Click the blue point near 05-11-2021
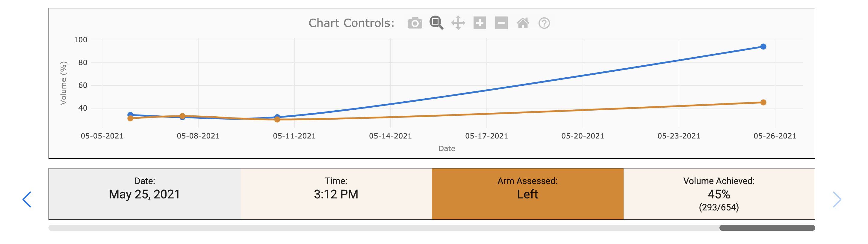Screen dimensions: 868x244 [277, 117]
